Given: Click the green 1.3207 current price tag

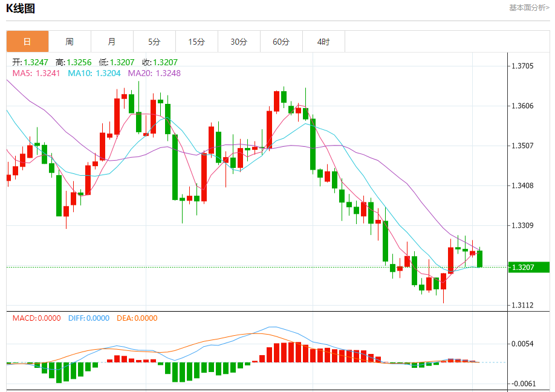Looking at the screenshot, I should 529,267.
